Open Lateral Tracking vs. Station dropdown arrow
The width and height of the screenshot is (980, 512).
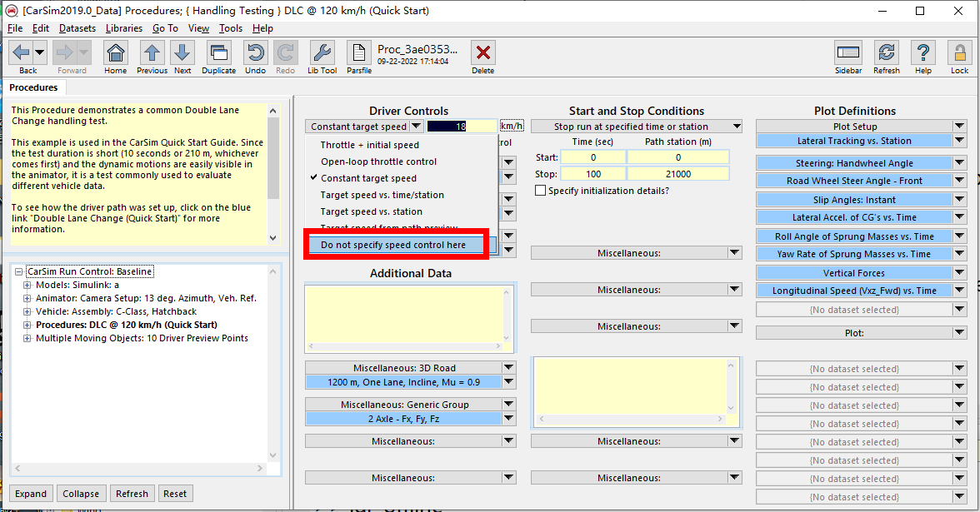(x=959, y=142)
